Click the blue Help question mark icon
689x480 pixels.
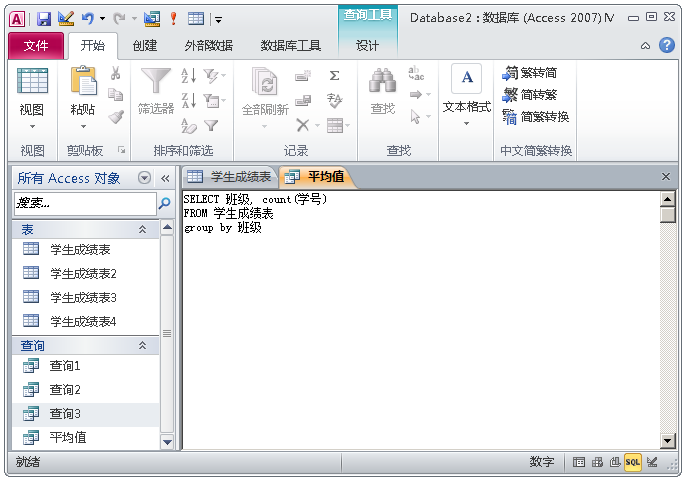[667, 45]
